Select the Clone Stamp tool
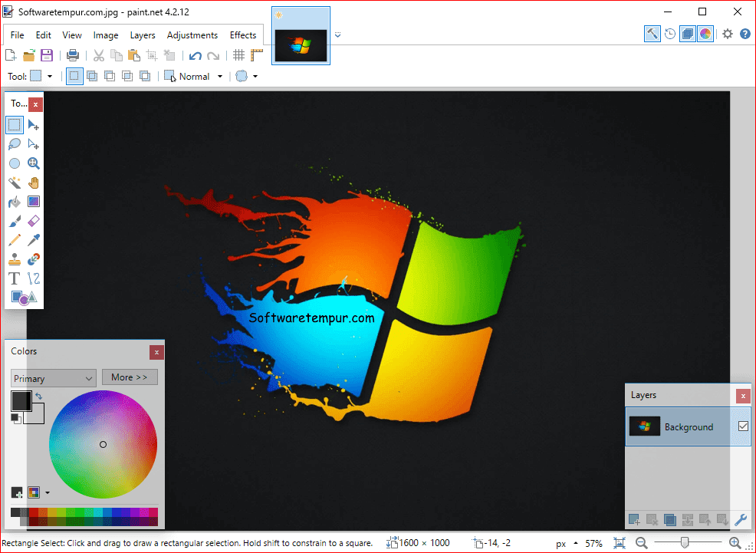The width and height of the screenshot is (756, 553). click(15, 259)
